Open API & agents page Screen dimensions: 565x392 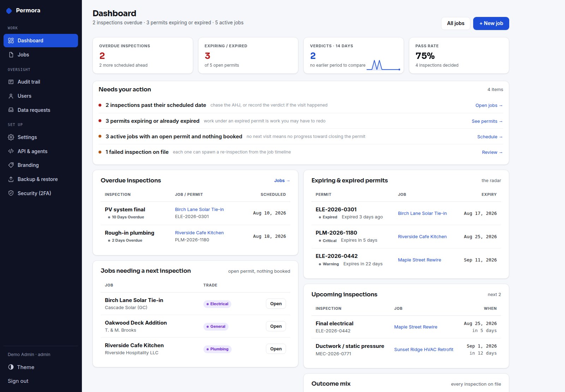[x=41, y=151]
